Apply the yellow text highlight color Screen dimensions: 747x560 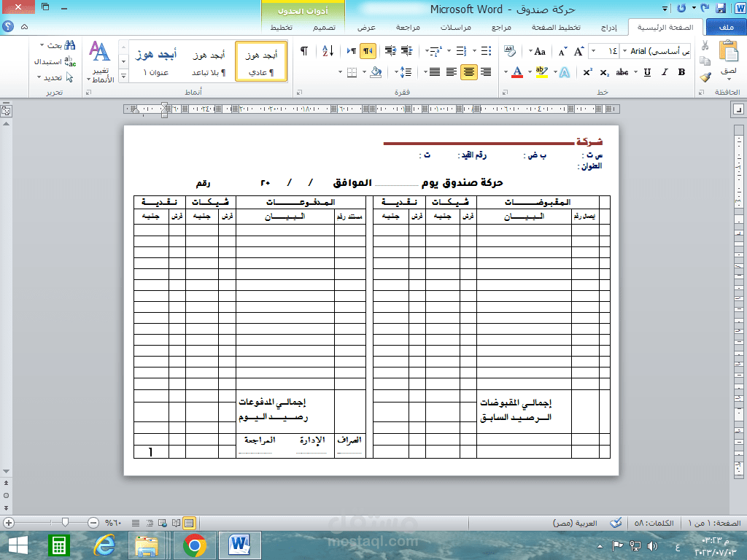click(x=542, y=72)
